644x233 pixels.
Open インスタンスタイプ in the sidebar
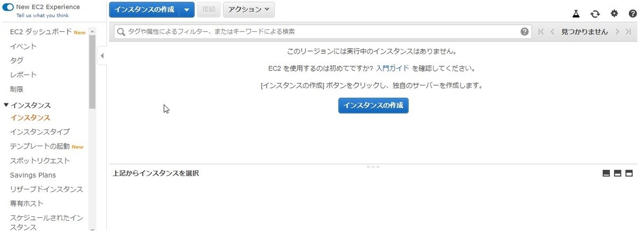point(40,132)
